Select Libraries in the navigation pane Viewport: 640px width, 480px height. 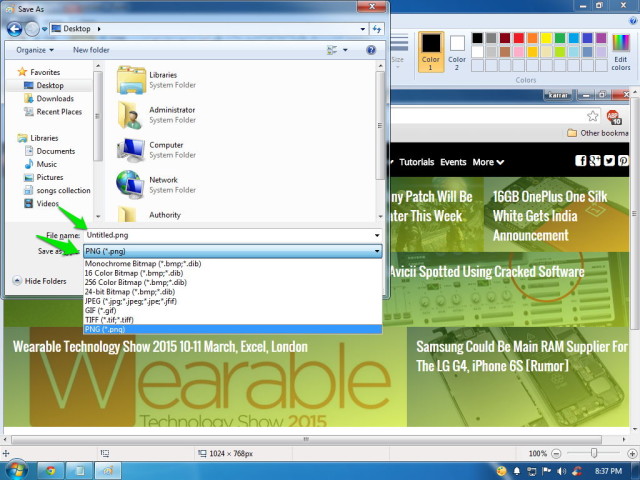[38, 138]
